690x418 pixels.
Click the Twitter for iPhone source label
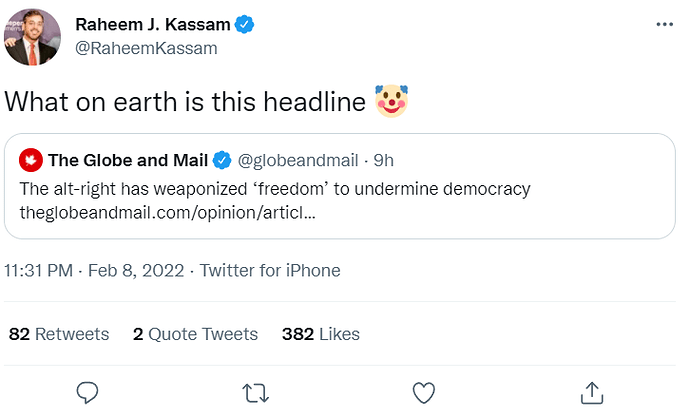[x=270, y=271]
